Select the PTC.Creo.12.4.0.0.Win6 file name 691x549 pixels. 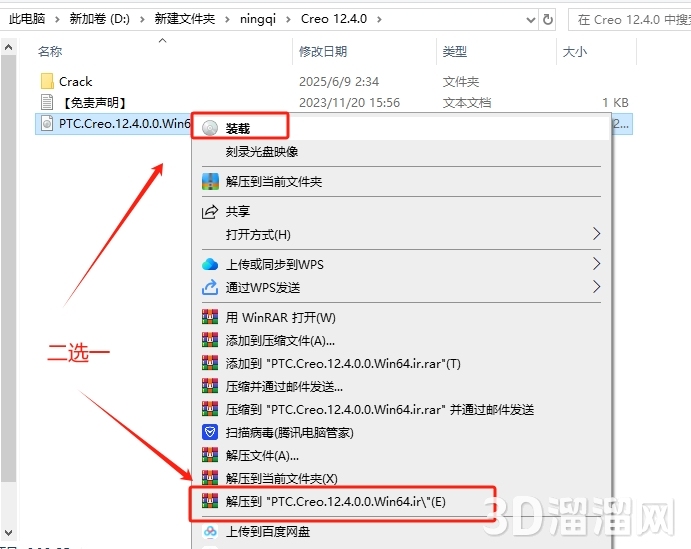(x=125, y=123)
